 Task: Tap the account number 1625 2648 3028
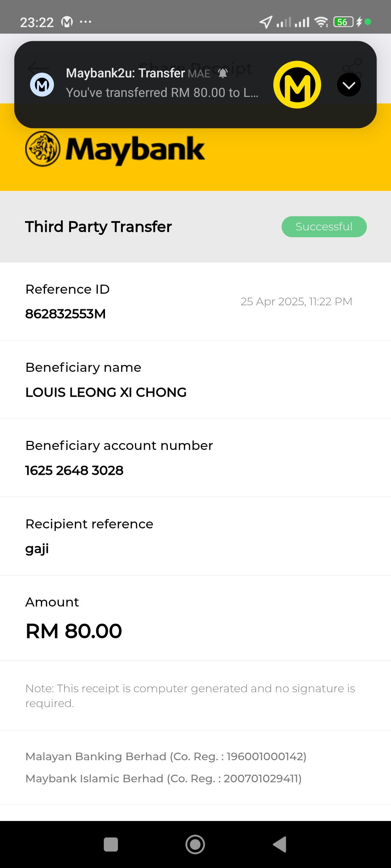[74, 471]
